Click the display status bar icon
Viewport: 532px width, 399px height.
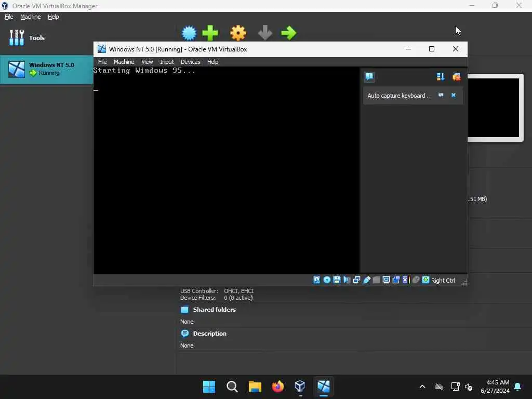pyautogui.click(x=386, y=280)
